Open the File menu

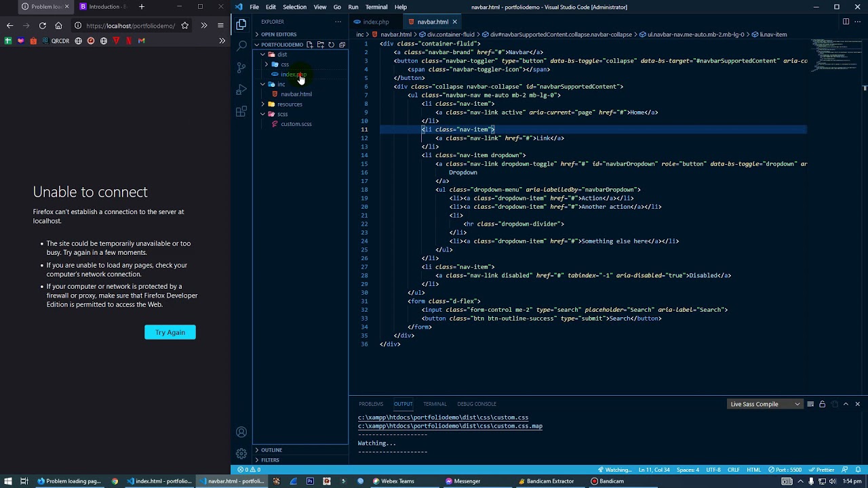[x=254, y=7]
